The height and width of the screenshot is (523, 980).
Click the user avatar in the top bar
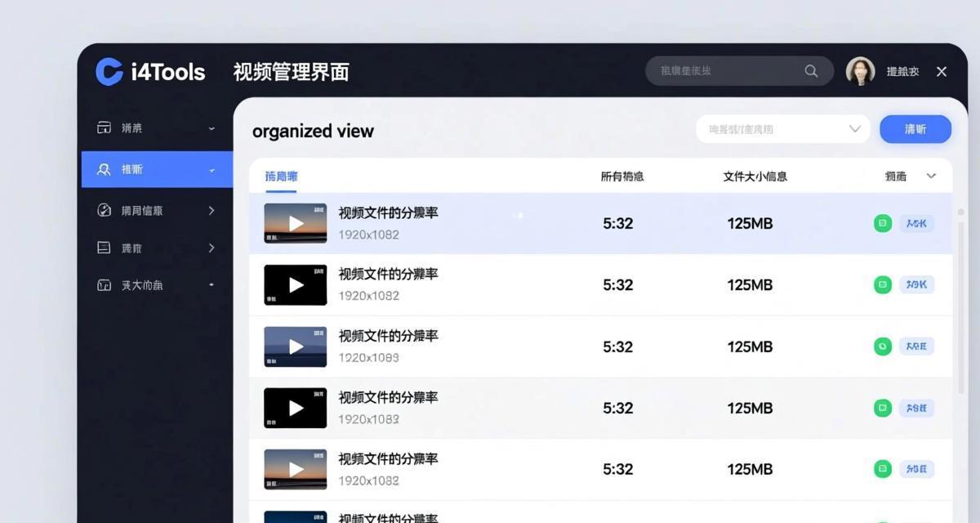pyautogui.click(x=860, y=71)
